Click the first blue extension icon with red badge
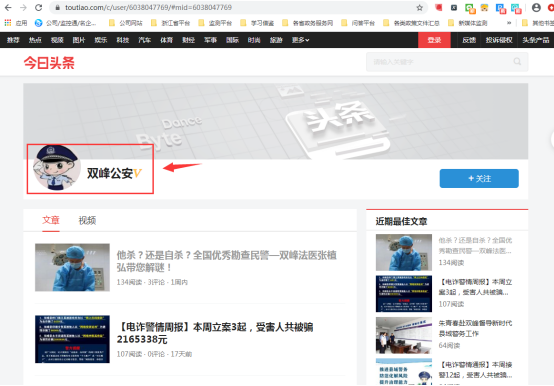This screenshot has width=554, height=386. coord(501,8)
